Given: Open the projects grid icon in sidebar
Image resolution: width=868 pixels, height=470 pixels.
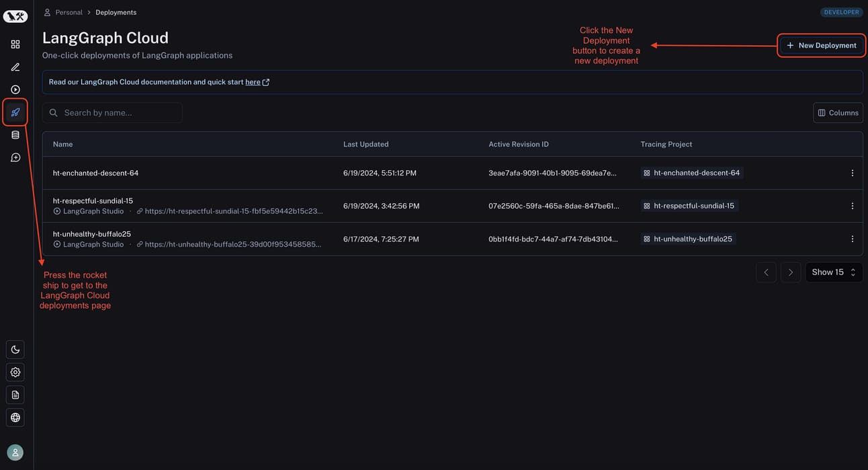Looking at the screenshot, I should point(15,44).
